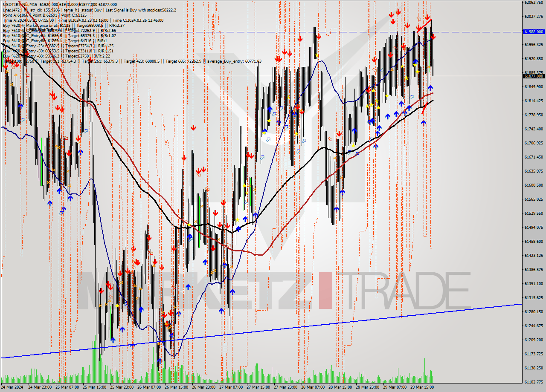Screen dimensions: 546x392
Task: Click the 61956.250 price axis label
Action: (534, 44)
